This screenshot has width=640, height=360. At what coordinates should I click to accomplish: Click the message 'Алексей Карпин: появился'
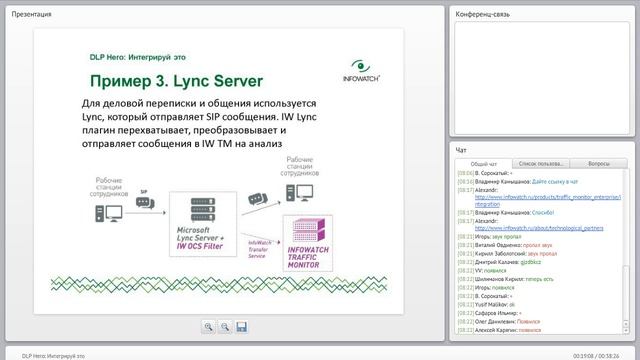click(499, 330)
